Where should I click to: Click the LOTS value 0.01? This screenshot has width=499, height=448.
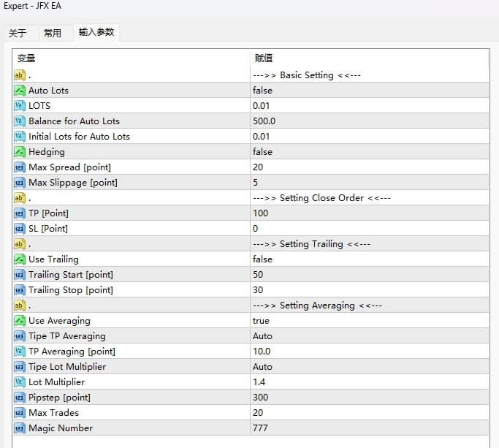261,106
